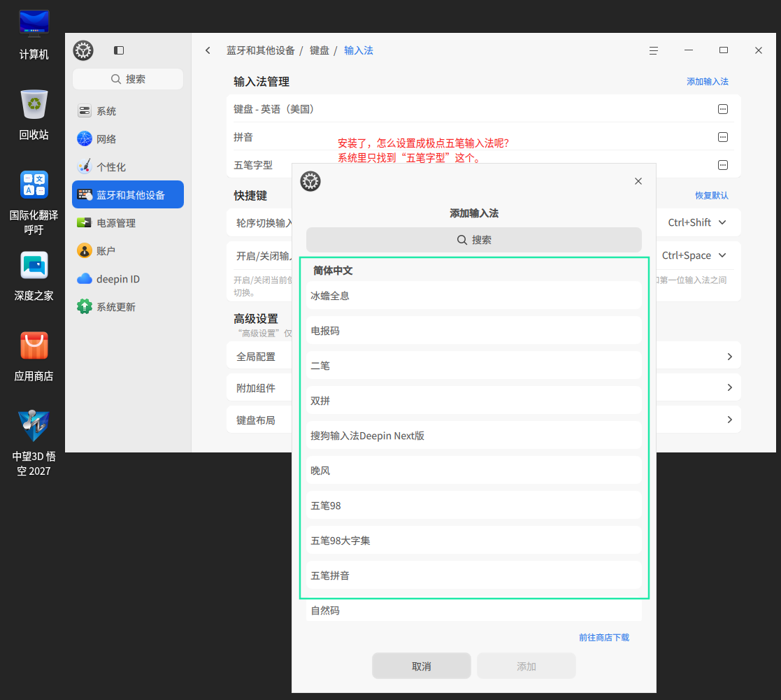Viewport: 781px width, 700px height.
Task: Close the 添加输入法 dialog
Action: 638,181
